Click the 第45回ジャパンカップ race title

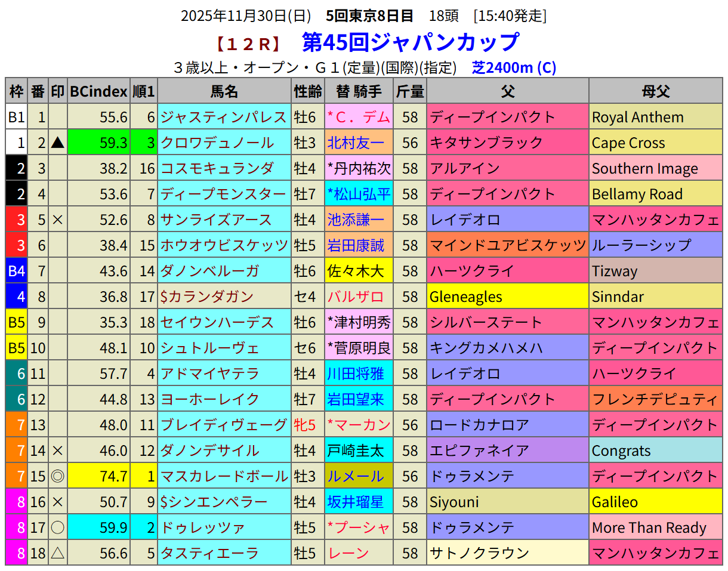click(411, 42)
